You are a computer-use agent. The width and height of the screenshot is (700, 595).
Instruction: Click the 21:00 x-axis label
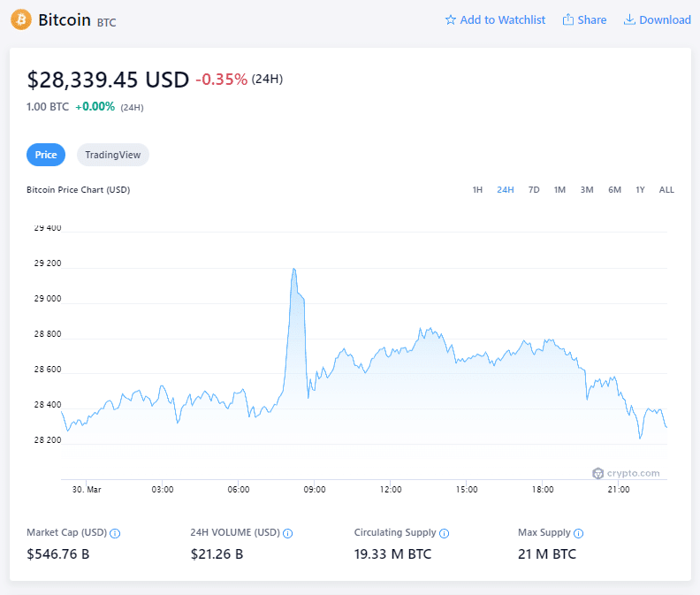(619, 490)
